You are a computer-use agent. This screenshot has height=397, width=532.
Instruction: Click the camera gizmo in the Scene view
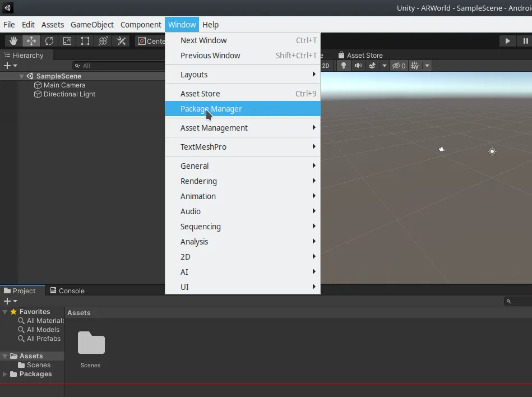click(441, 149)
